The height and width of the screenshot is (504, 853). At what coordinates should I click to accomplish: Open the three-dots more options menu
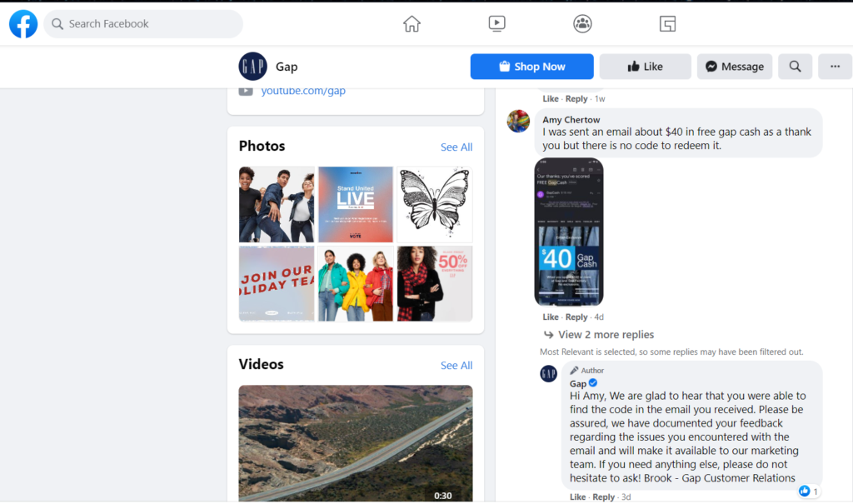(x=835, y=67)
